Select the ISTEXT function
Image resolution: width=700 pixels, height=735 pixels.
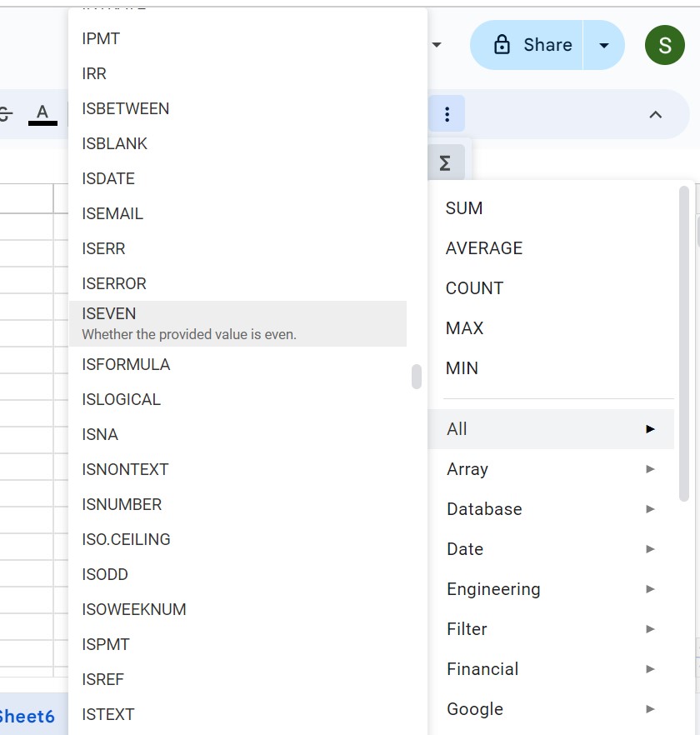click(237, 714)
